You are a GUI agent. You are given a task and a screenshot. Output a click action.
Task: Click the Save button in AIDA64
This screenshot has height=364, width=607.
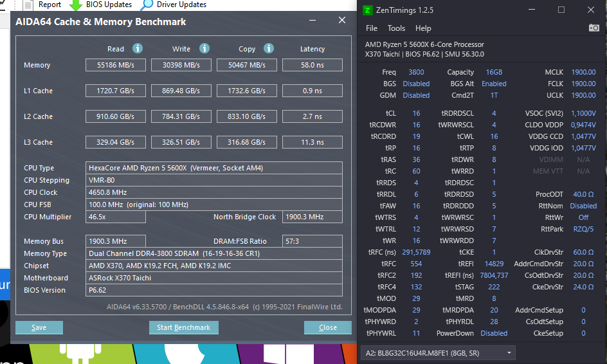39,327
